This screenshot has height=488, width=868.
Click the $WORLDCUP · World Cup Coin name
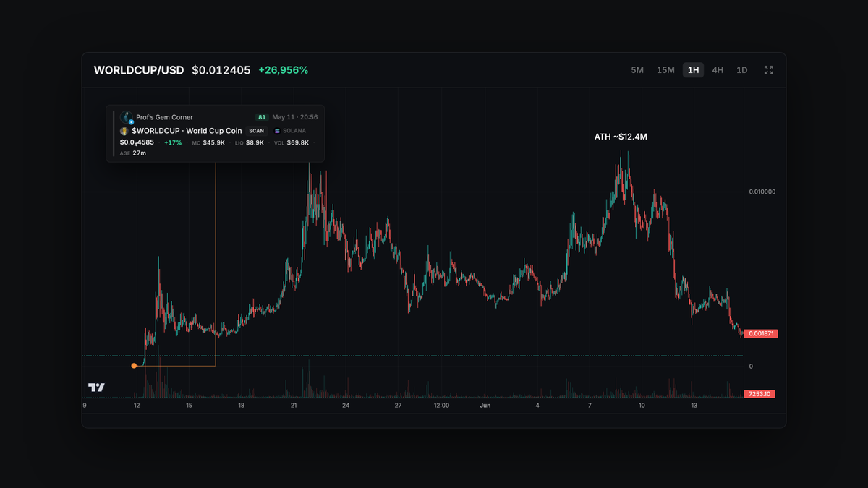[x=187, y=131]
